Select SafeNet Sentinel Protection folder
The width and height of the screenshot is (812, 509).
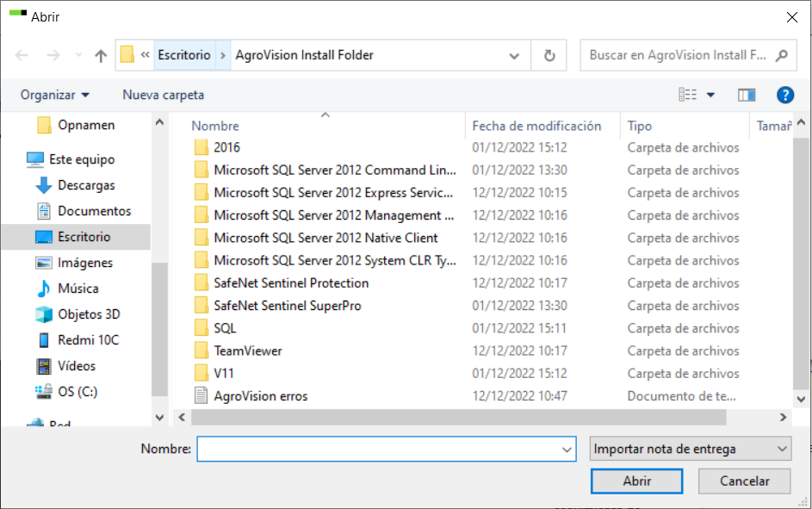291,283
